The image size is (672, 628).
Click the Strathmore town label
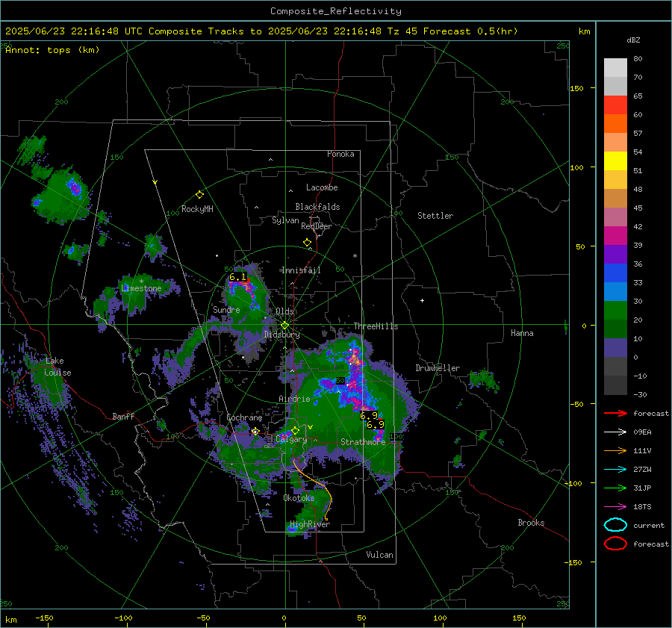[x=363, y=442]
